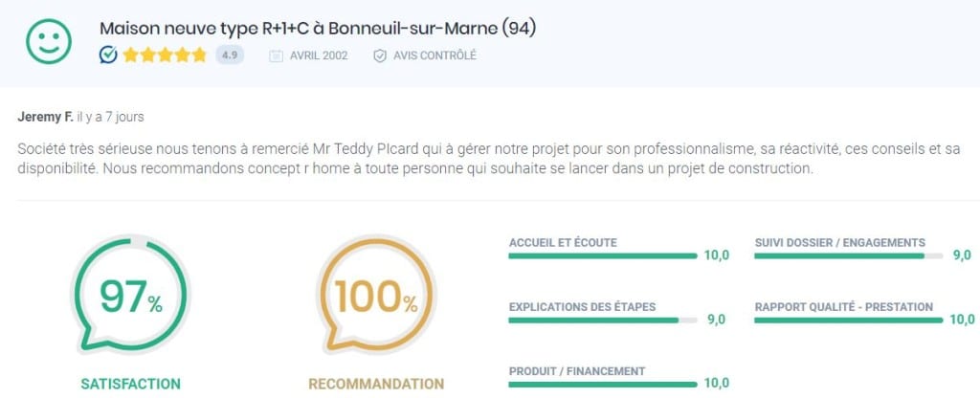Open the review title Maison neuve type R+1+C

318,28
